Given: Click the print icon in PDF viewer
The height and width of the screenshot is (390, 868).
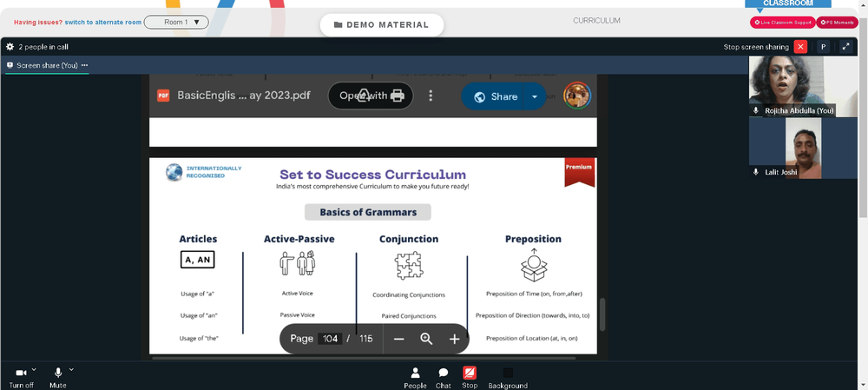Looking at the screenshot, I should (397, 96).
